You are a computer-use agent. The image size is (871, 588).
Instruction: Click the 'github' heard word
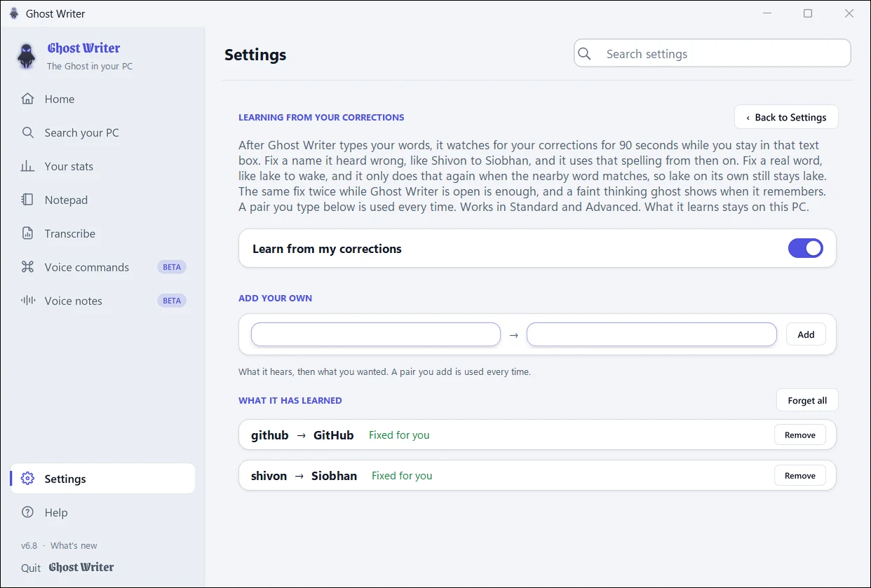(270, 435)
